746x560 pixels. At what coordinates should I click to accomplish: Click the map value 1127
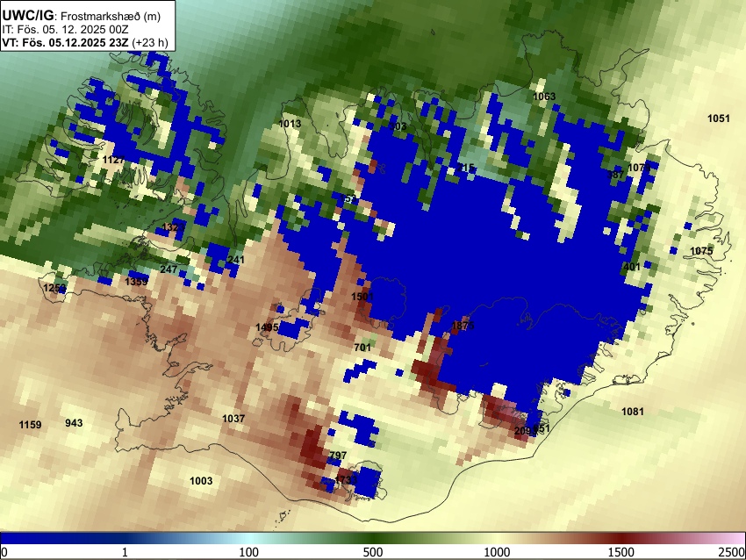(x=114, y=160)
